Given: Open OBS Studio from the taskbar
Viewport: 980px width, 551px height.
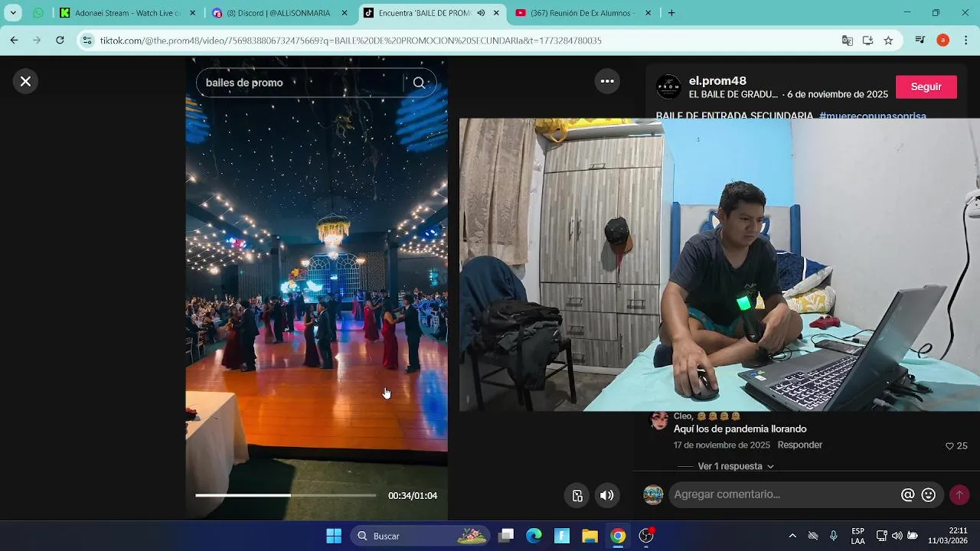Looking at the screenshot, I should (x=646, y=536).
